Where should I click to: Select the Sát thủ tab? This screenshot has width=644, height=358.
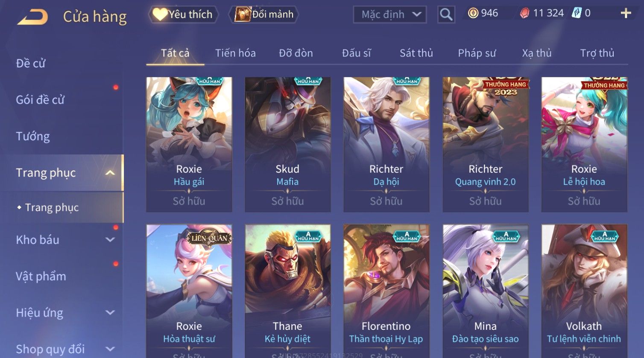click(x=416, y=53)
